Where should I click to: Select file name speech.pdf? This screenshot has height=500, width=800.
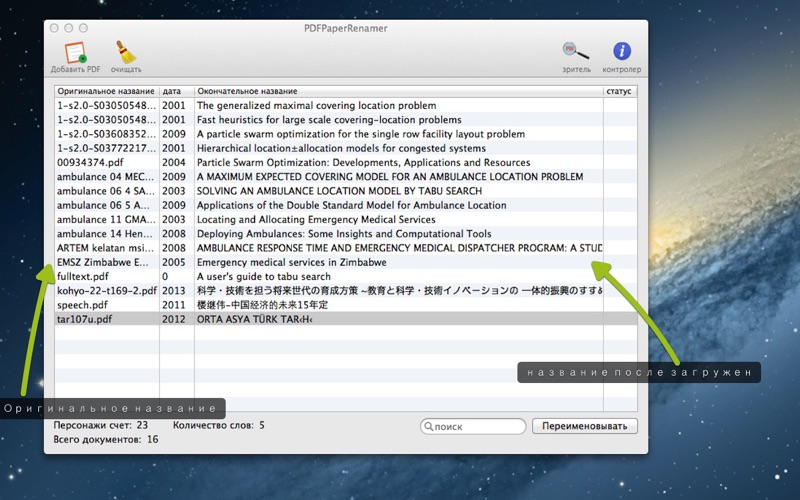[x=82, y=306]
